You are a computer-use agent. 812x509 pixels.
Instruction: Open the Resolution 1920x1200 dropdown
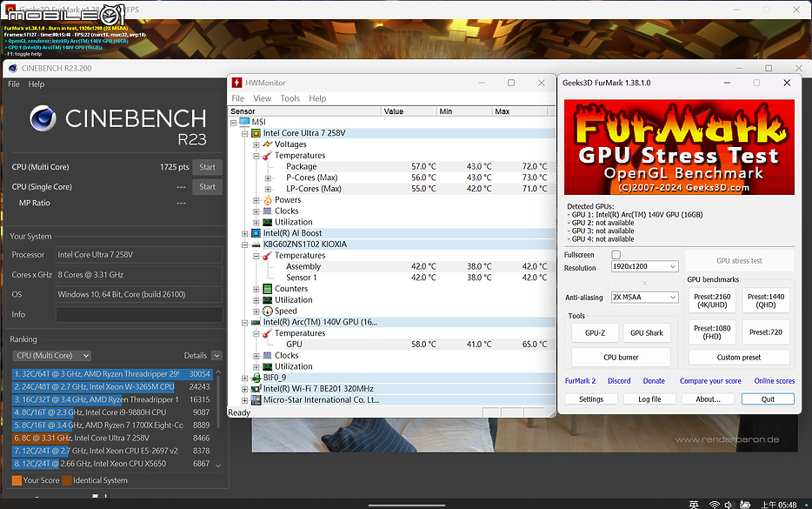click(x=645, y=266)
